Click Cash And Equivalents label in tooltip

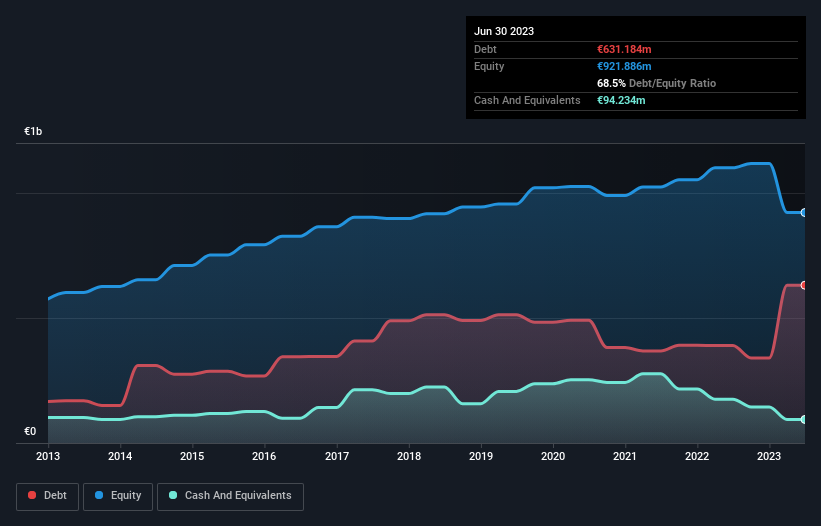pos(527,100)
